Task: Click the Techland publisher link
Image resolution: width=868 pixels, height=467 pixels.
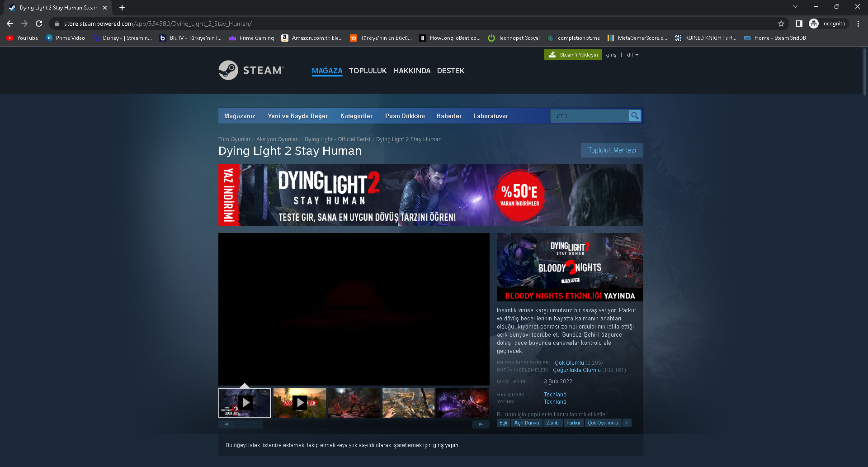Action: click(555, 402)
